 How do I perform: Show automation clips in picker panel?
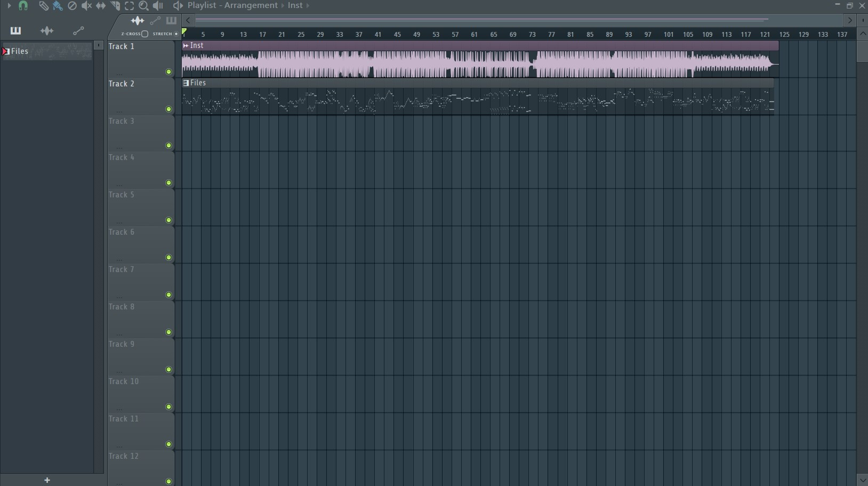[78, 31]
